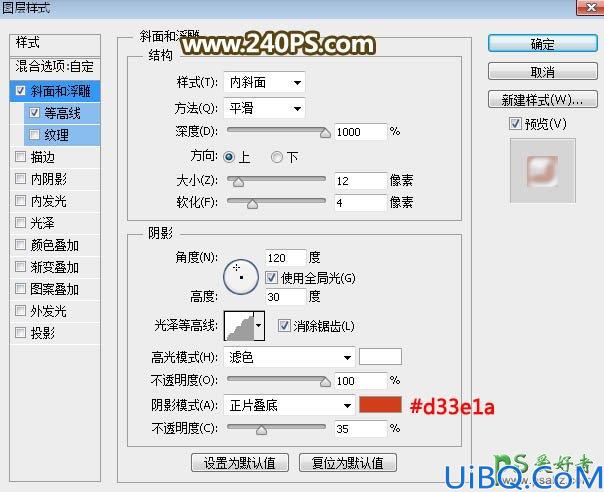Enable the 投影 checkbox
Image resolution: width=604 pixels, height=492 pixels.
coord(20,332)
